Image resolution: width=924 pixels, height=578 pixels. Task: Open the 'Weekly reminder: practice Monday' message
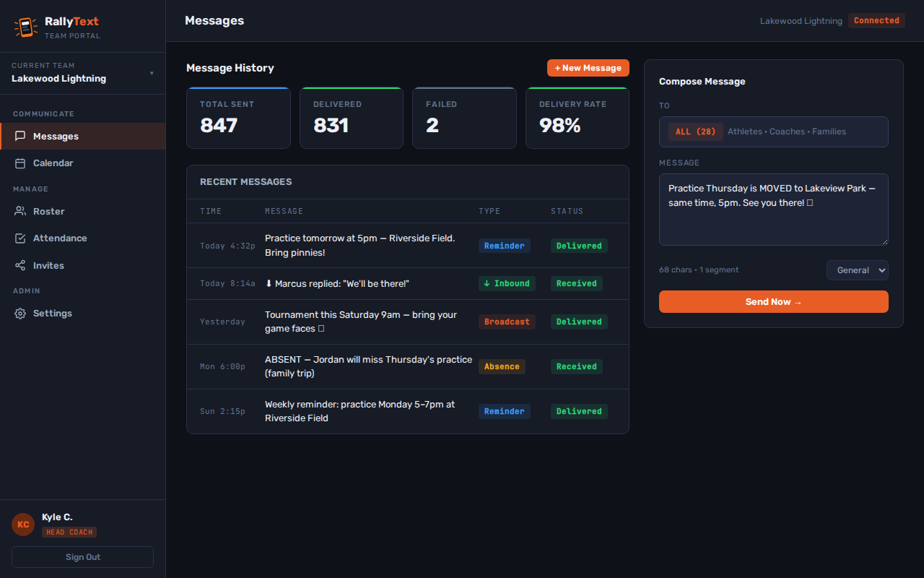click(408, 412)
